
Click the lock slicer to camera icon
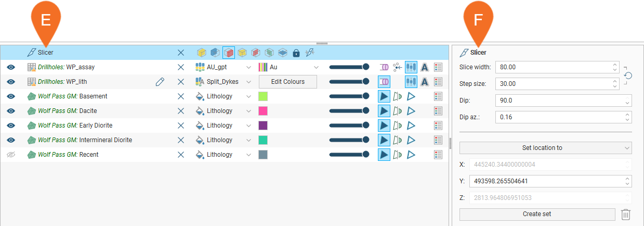coord(296,53)
